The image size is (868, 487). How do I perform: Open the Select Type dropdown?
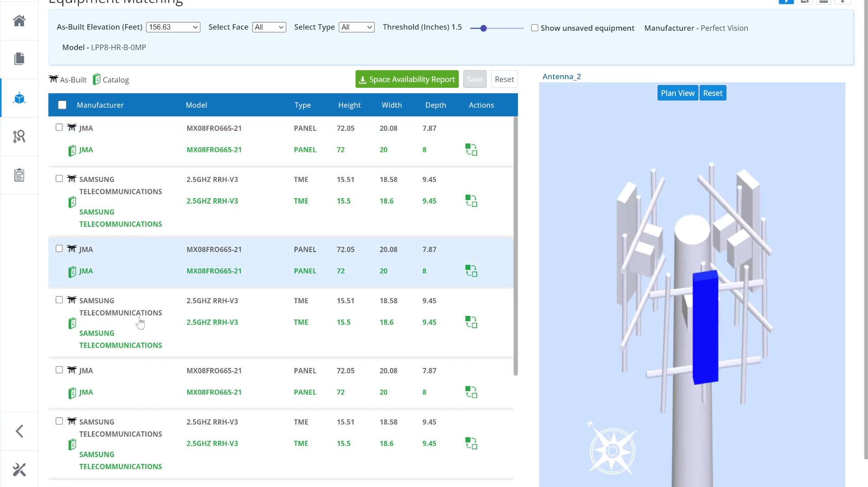(356, 27)
